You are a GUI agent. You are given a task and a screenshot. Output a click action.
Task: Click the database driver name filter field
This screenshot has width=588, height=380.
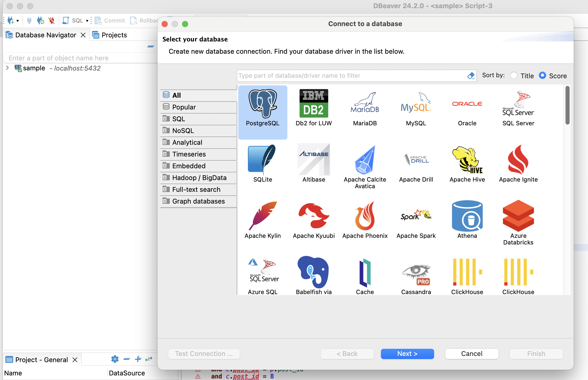coord(352,76)
